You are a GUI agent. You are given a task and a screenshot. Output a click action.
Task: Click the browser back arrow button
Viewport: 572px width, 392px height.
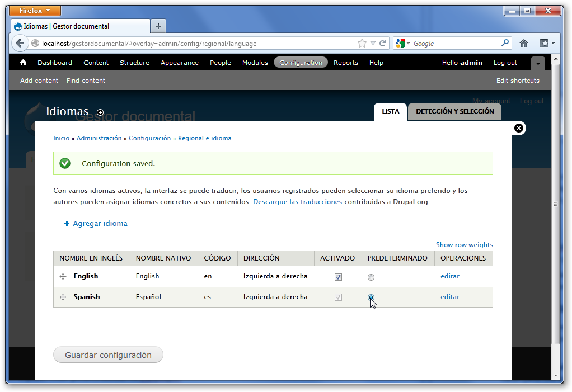(x=20, y=43)
